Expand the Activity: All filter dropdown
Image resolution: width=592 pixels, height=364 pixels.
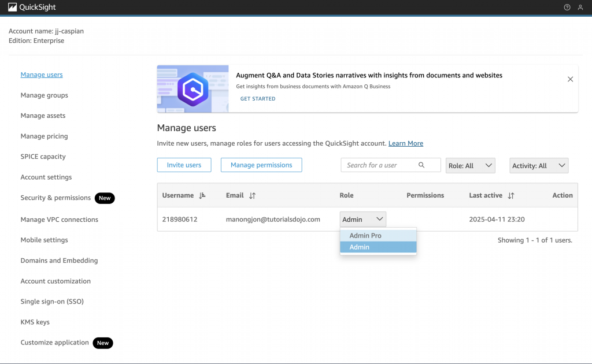pos(538,166)
